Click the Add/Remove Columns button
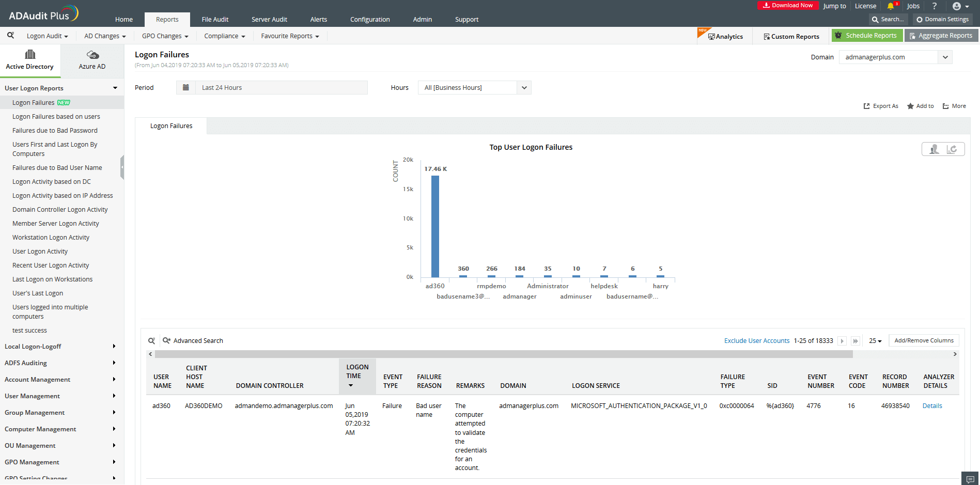This screenshot has width=980, height=485. pos(924,341)
